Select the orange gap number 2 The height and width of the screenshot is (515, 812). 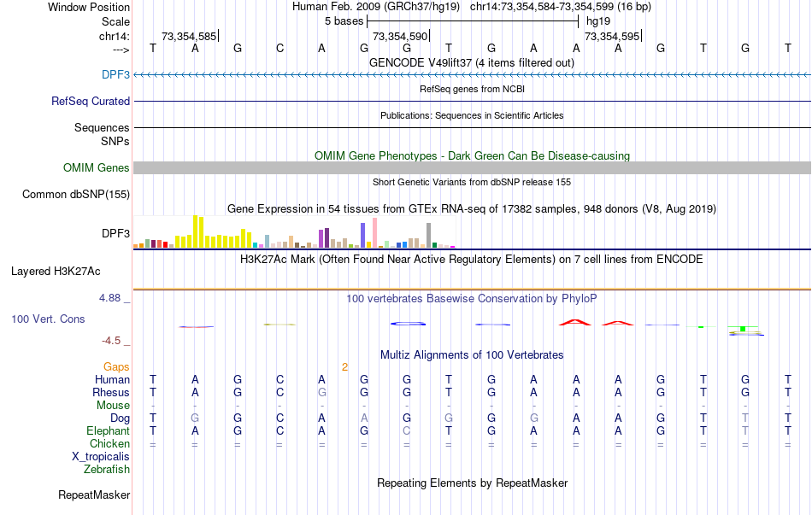[344, 367]
